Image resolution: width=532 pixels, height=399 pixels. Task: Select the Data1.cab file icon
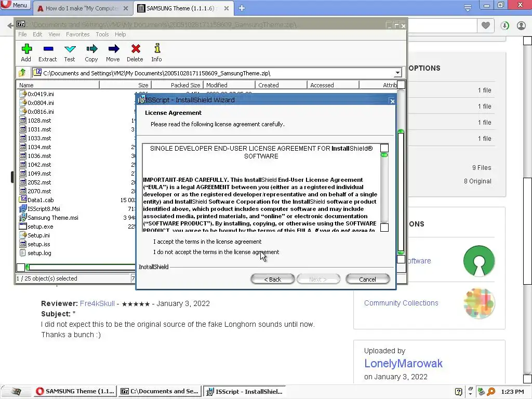(x=23, y=199)
